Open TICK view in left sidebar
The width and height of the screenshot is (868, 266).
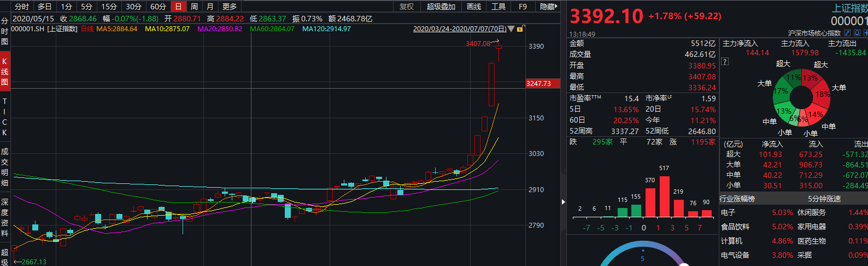(5, 117)
